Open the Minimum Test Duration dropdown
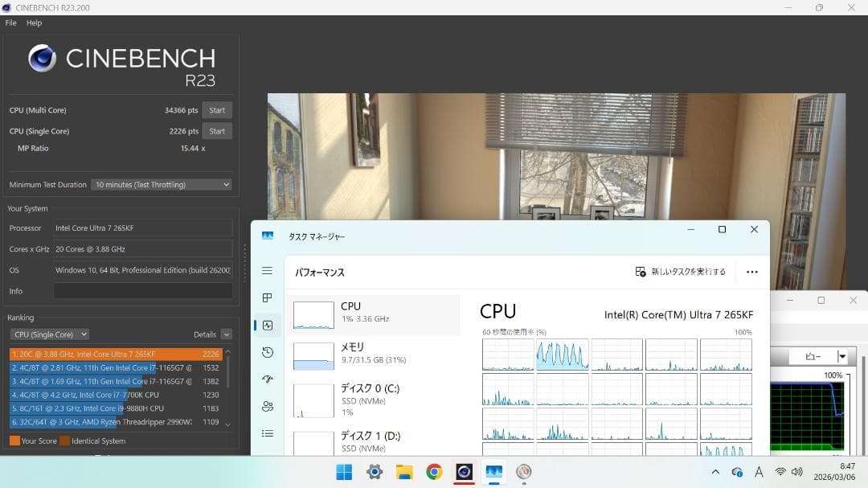Screen dimensions: 868x488 pos(161,184)
